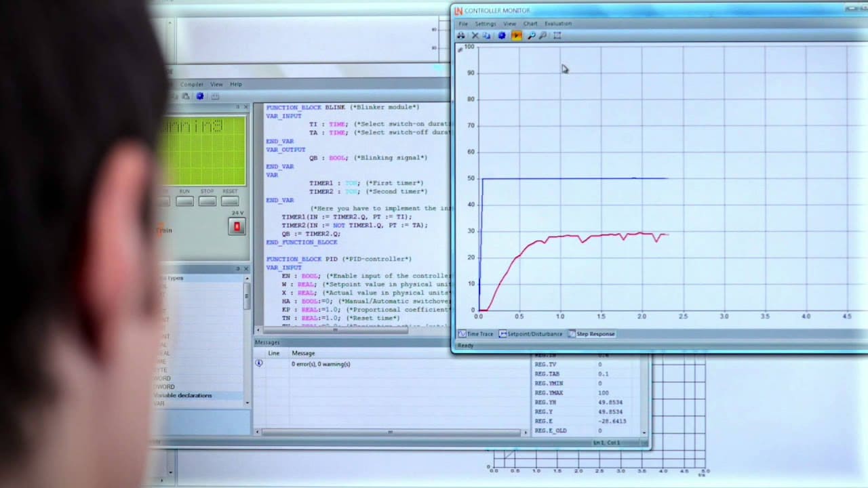Screen dimensions: 868x488
Task: Click the Line column header in Messages
Action: tap(274, 353)
